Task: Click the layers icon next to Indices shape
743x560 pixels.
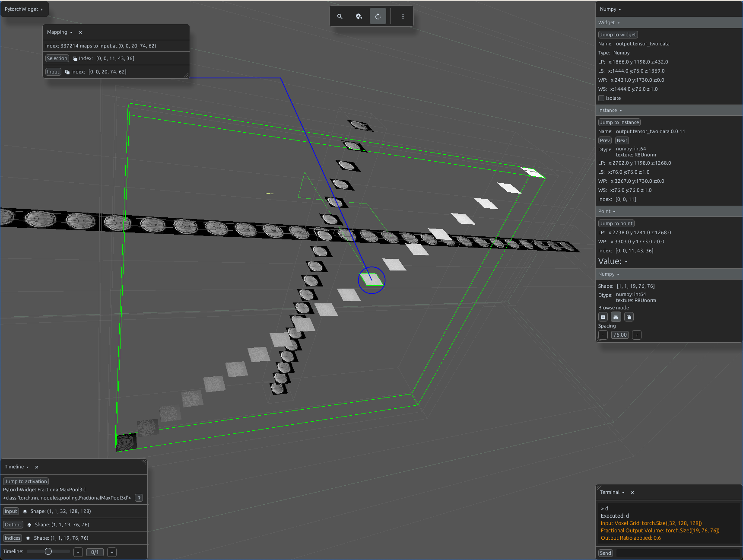Action: click(28, 538)
